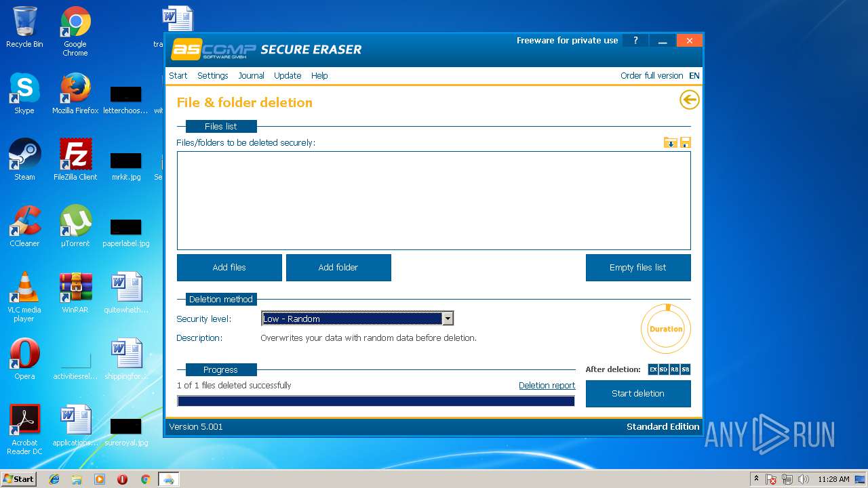Select mrkit.jpg desktop file

pyautogui.click(x=126, y=166)
